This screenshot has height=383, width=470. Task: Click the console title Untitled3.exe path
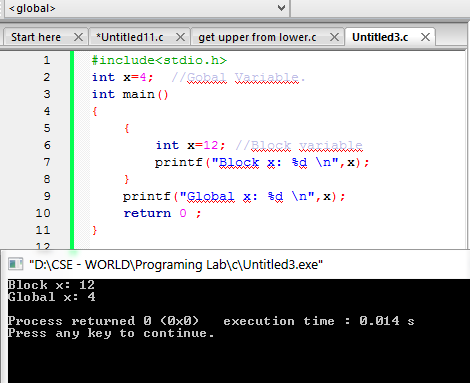pos(176,265)
